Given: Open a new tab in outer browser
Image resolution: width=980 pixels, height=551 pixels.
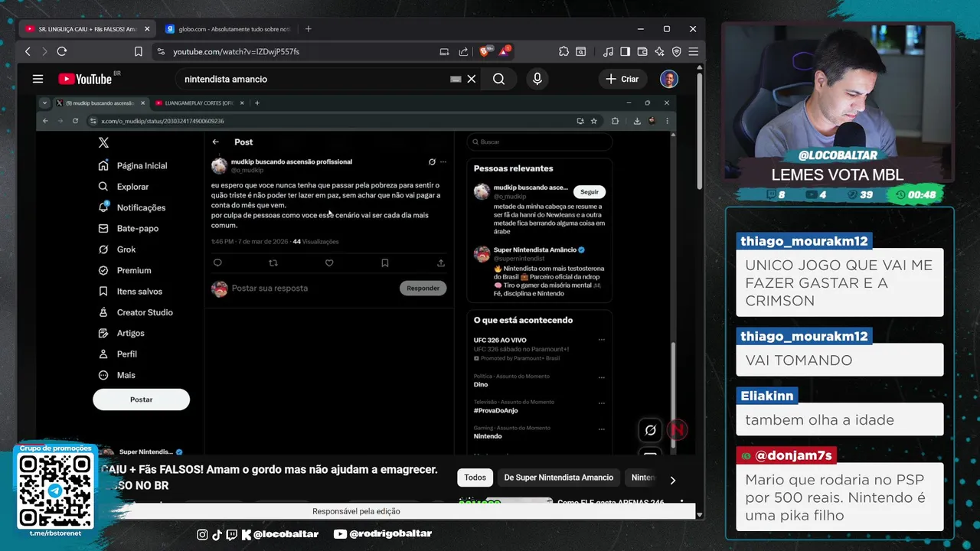Looking at the screenshot, I should tap(308, 29).
